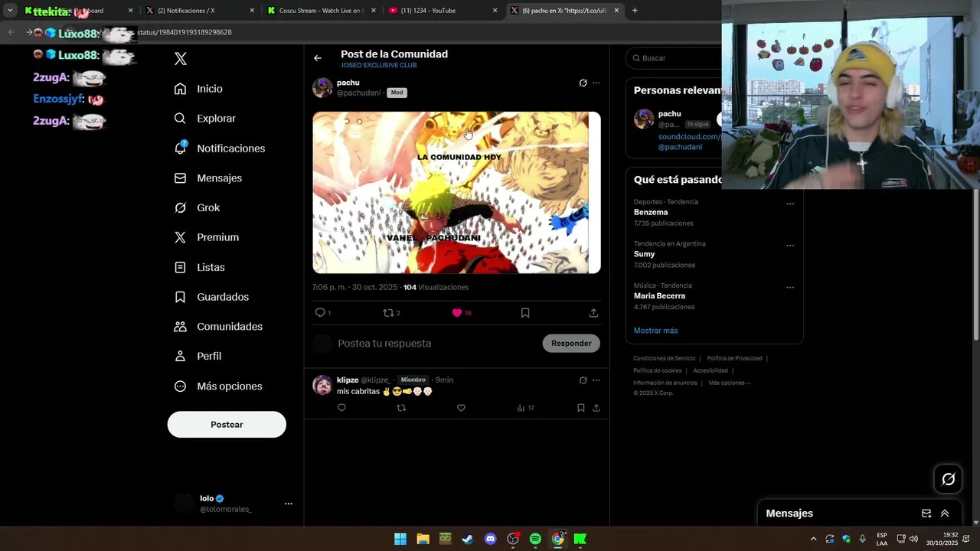Open Guardados in the sidebar
980x551 pixels.
(x=211, y=297)
